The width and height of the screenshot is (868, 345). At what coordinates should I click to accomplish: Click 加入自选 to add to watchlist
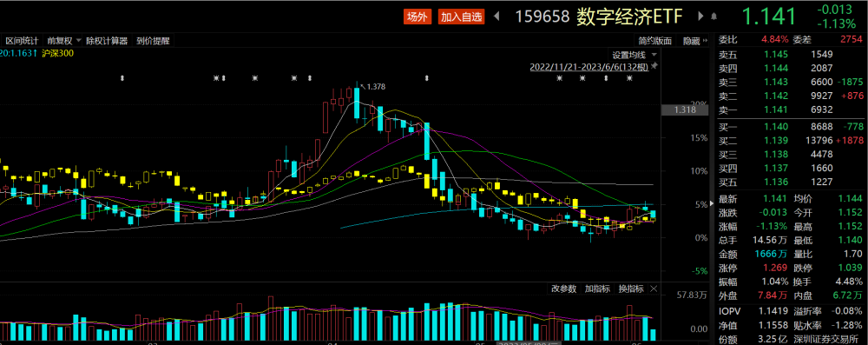point(461,17)
